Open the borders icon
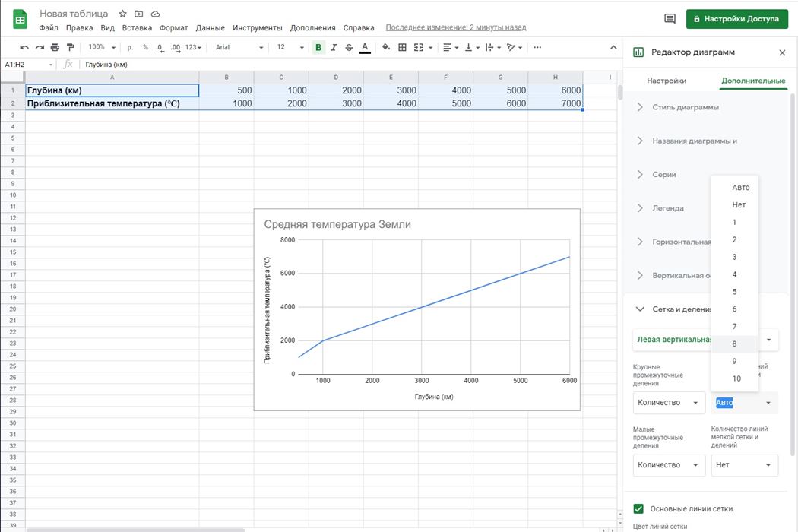Screen dimensions: 798x532 [x=402, y=47]
